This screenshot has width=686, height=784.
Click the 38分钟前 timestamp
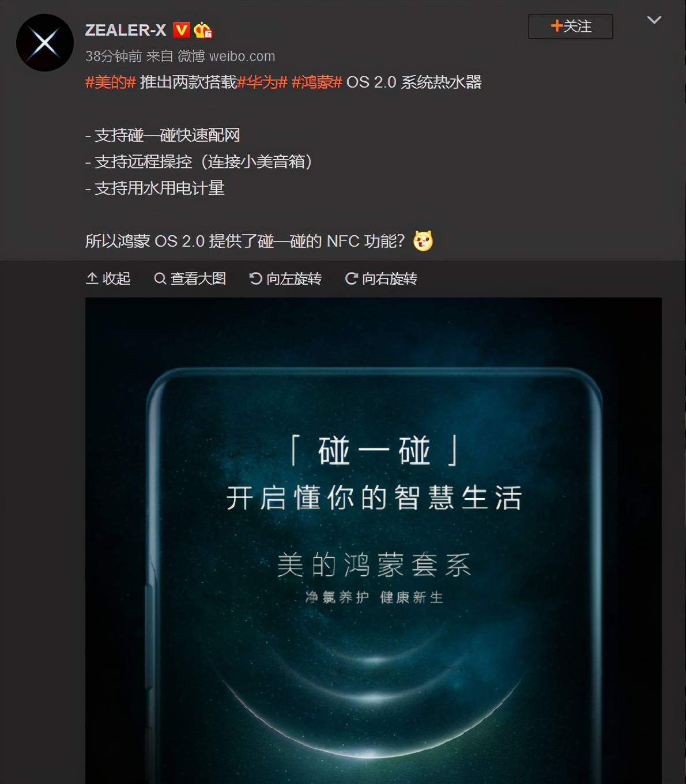click(x=114, y=56)
